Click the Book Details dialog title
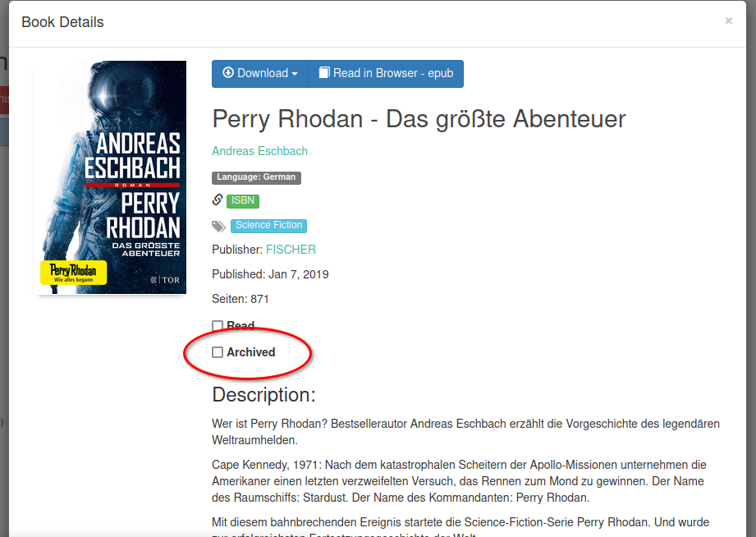756x537 pixels. click(x=62, y=22)
